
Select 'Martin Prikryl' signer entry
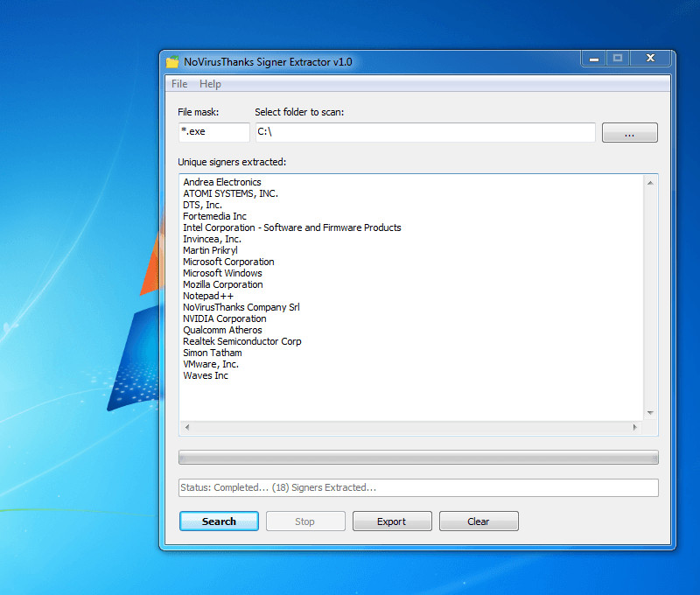[210, 250]
